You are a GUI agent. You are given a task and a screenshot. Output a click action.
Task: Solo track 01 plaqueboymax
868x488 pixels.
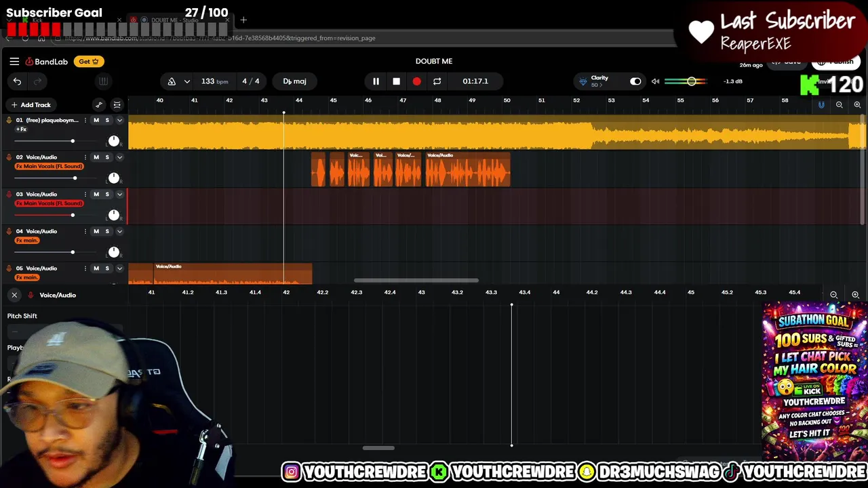107,120
